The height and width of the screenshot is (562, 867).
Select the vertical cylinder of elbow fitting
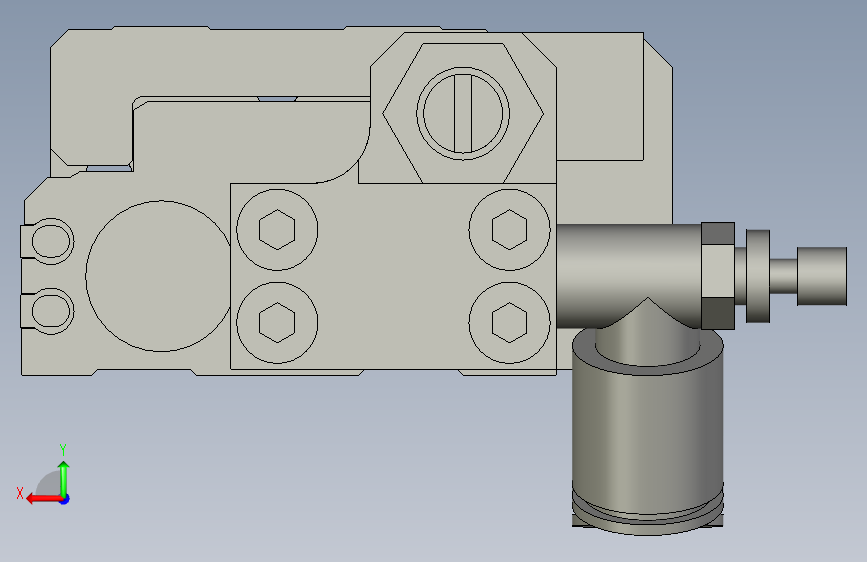coord(647,431)
